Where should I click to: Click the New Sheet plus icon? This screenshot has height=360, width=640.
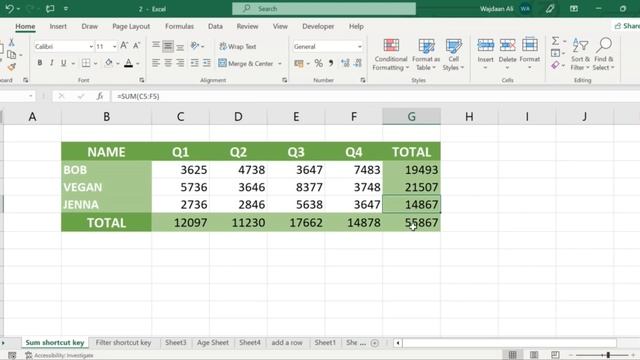pos(375,343)
